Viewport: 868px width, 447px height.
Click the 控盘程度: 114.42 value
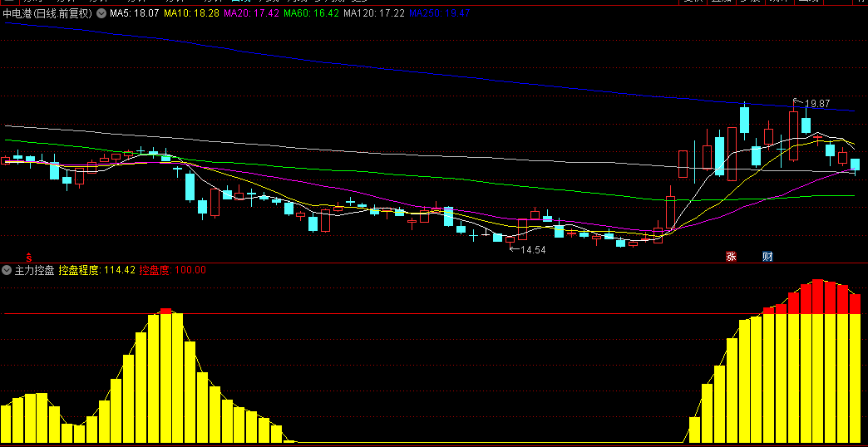pyautogui.click(x=97, y=271)
